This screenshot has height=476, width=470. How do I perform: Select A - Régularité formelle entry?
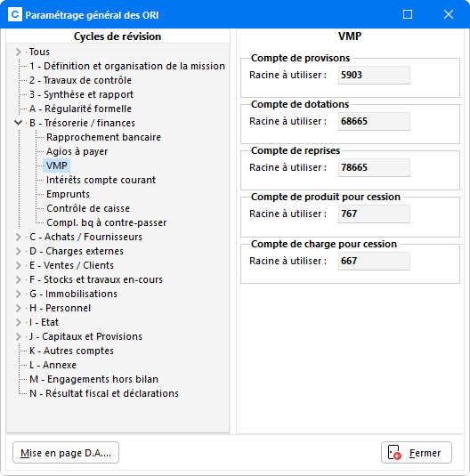tap(80, 109)
